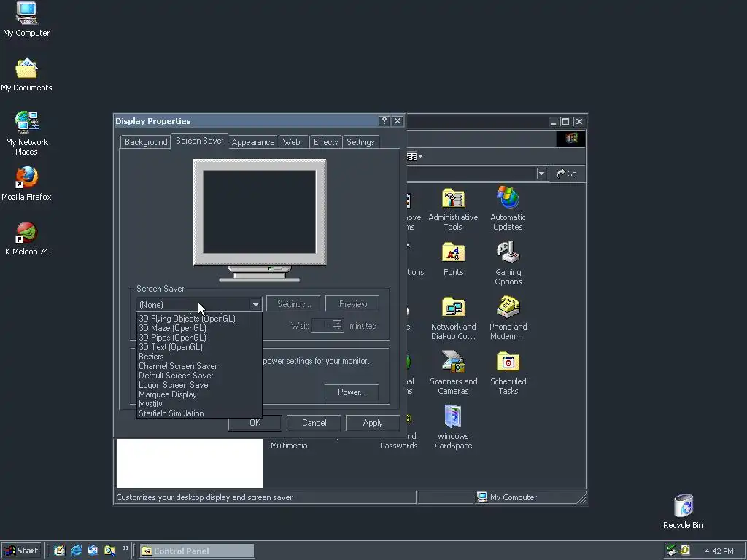Open the Control Panel address bar dropdown
Image resolution: width=747 pixels, height=560 pixels.
point(541,174)
